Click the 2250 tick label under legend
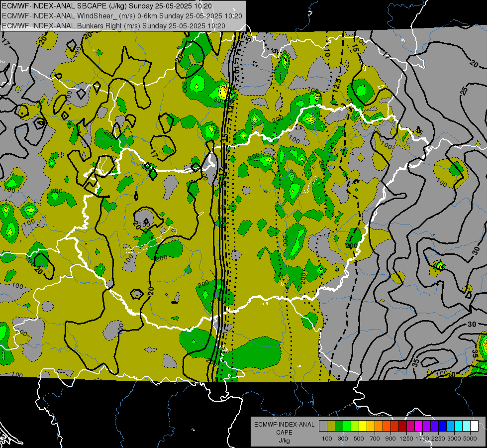Image resolution: width=487 pixels, height=448 pixels. coord(439,439)
